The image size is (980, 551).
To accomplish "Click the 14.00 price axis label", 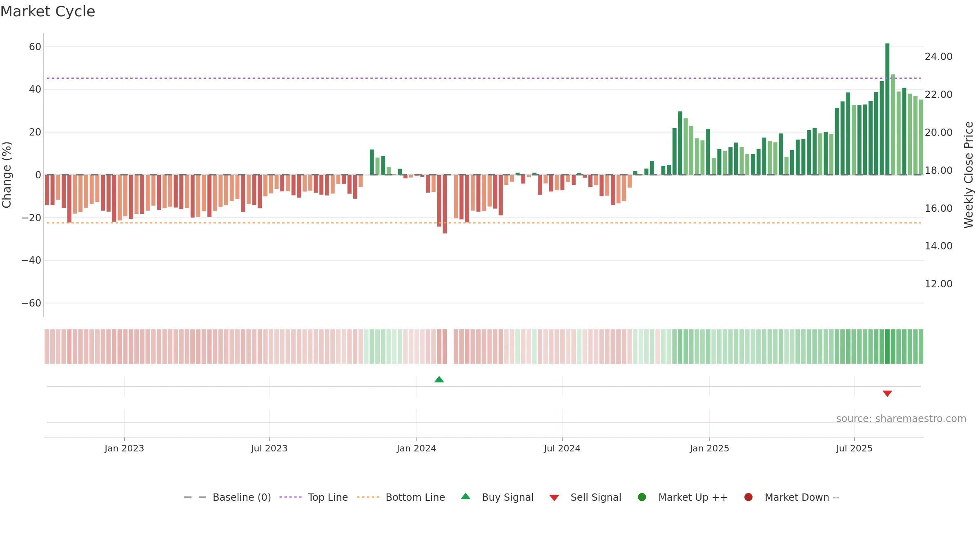I will tap(938, 246).
